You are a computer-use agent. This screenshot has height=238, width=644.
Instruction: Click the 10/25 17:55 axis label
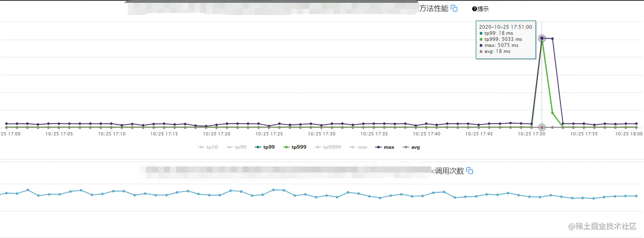pos(584,134)
